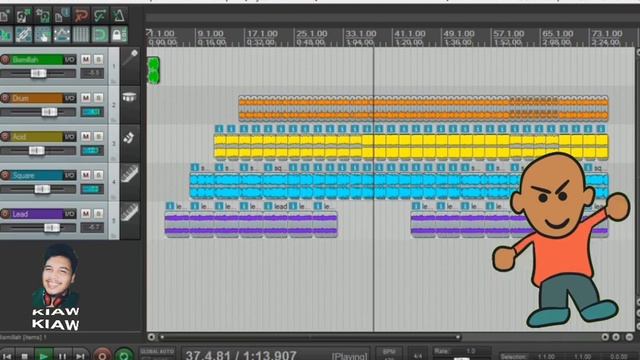
Task: Solo the Square track
Action: coord(98,175)
